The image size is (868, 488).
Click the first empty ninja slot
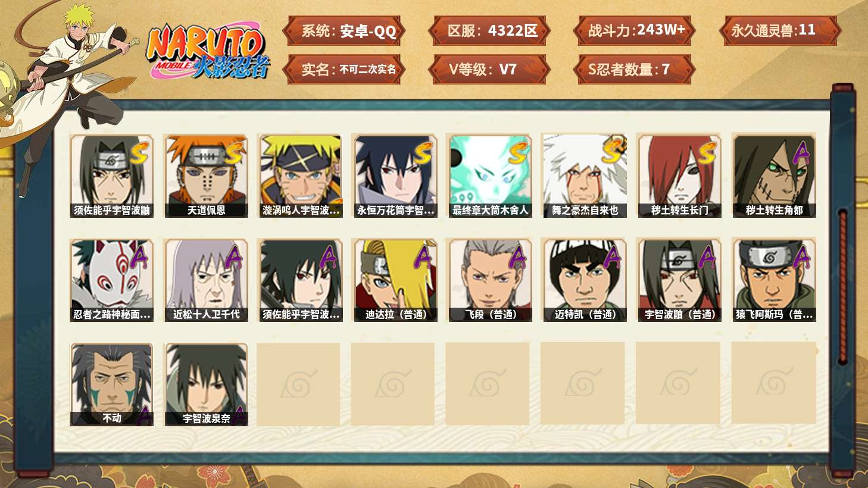[298, 384]
